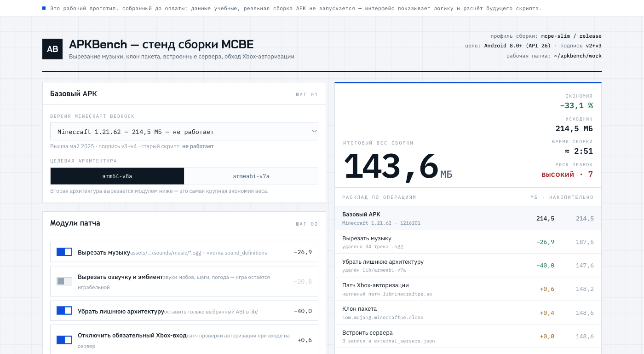This screenshot has height=354, width=644.
Task: Switch to armeabi-v7a architecture
Action: pyautogui.click(x=251, y=176)
